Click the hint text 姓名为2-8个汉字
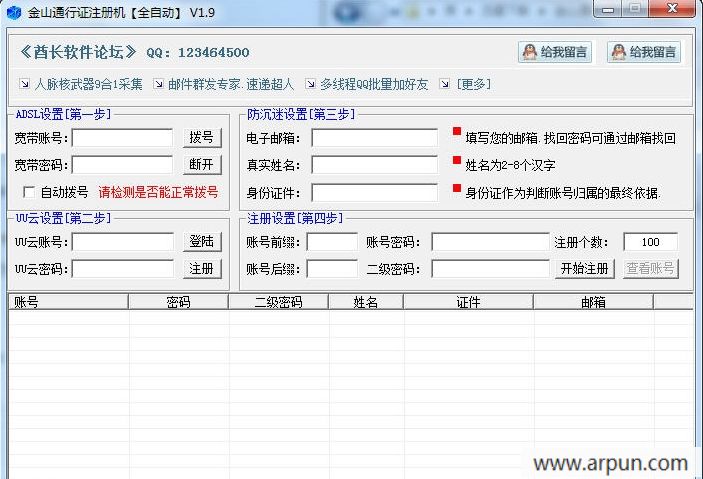 click(x=510, y=165)
